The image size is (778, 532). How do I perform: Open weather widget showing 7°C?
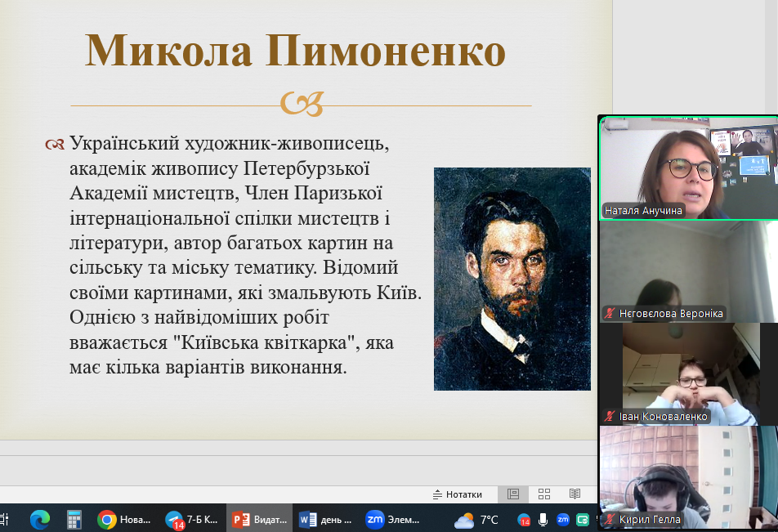point(476,520)
